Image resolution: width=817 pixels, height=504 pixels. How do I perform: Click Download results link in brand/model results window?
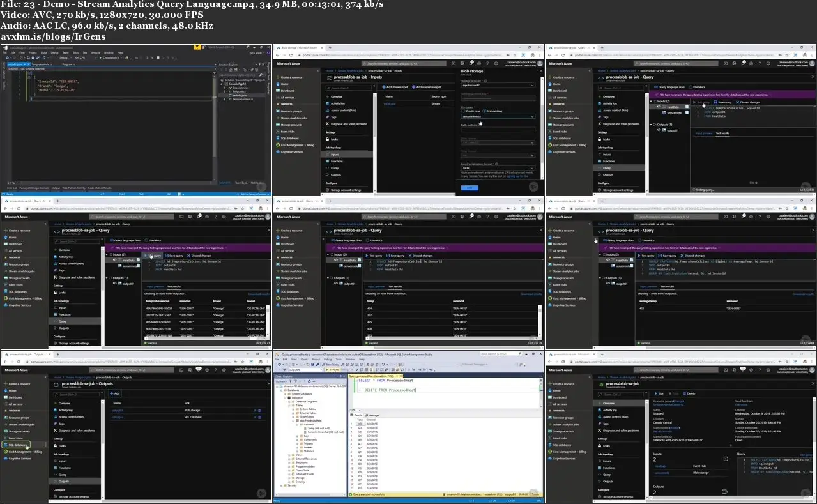click(259, 294)
